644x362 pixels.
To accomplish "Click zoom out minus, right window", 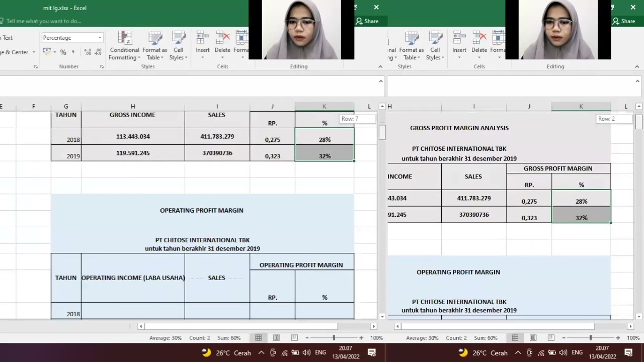I will 563,338.
